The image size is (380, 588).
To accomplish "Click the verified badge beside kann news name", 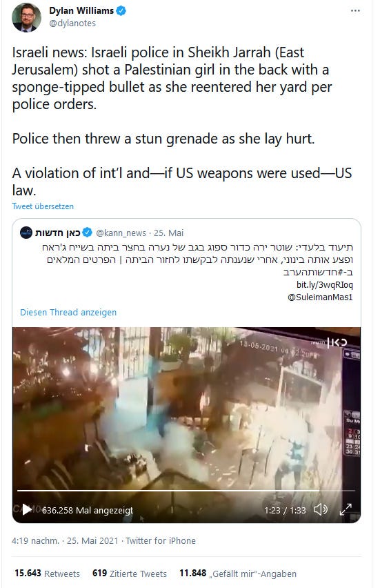I will pos(87,233).
